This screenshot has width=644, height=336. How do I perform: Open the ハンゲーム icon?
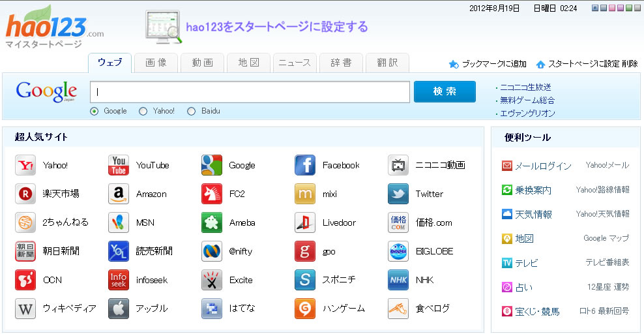(x=305, y=309)
